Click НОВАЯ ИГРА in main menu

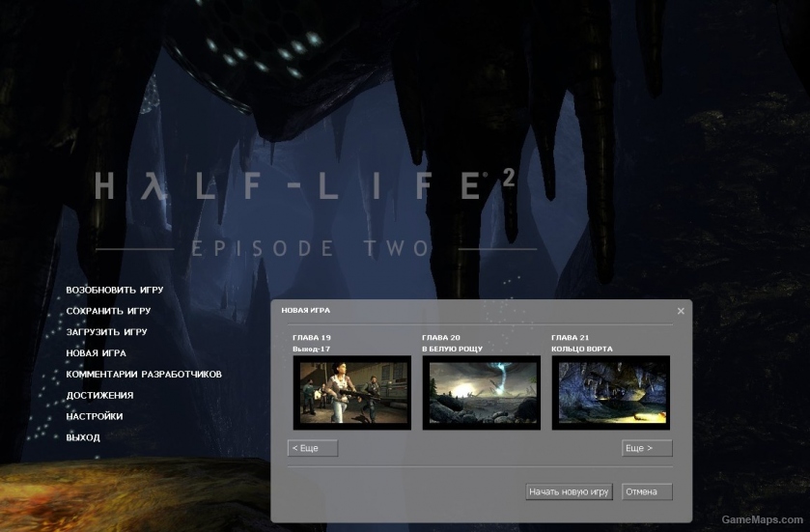97,353
